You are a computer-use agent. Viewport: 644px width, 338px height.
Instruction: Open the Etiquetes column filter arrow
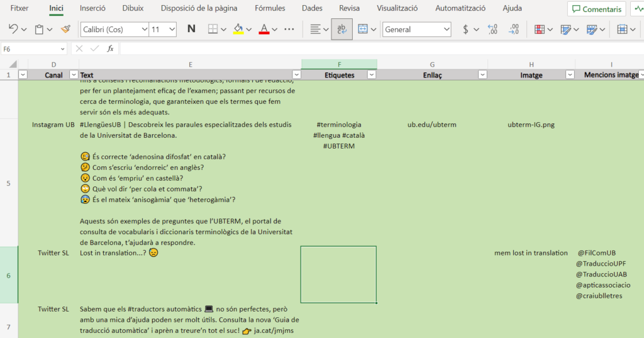point(371,75)
